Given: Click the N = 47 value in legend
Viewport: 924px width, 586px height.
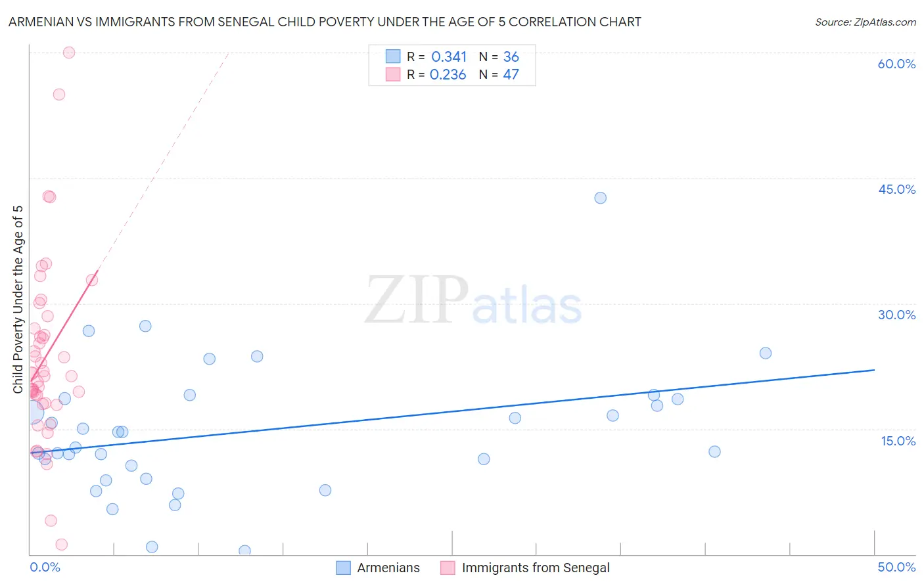Looking at the screenshot, I should [x=499, y=74].
